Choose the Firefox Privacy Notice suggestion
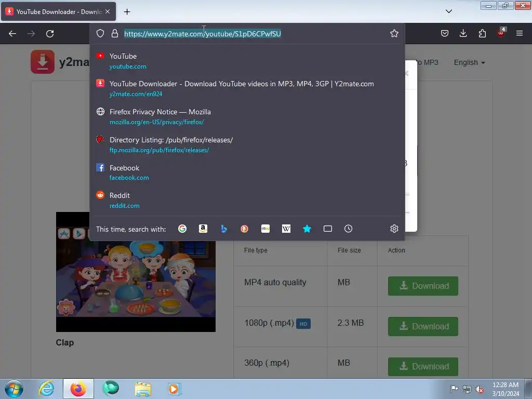 pyautogui.click(x=247, y=117)
